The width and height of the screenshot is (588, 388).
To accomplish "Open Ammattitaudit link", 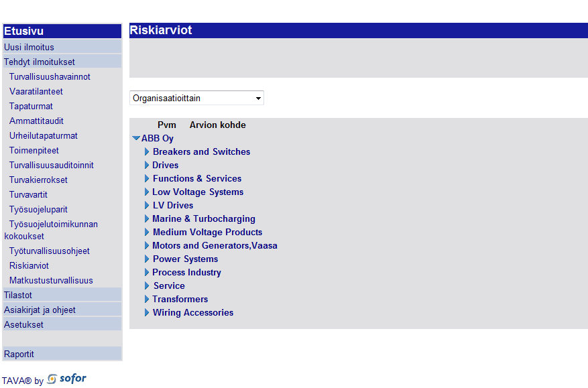I will [x=36, y=121].
